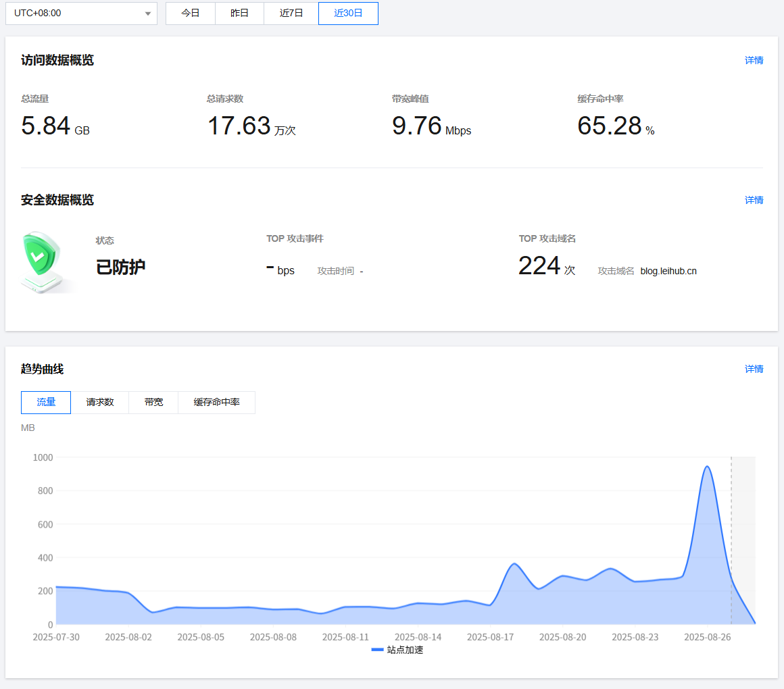784x689 pixels.
Task: Switch trend chart to 请求数 tab
Action: (x=100, y=402)
